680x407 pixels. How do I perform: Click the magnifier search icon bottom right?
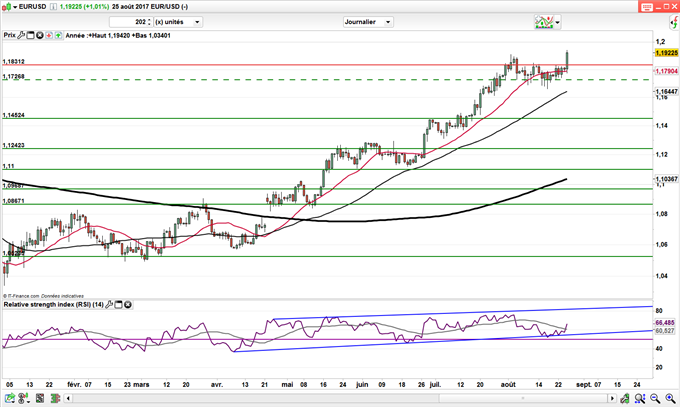tap(640, 398)
